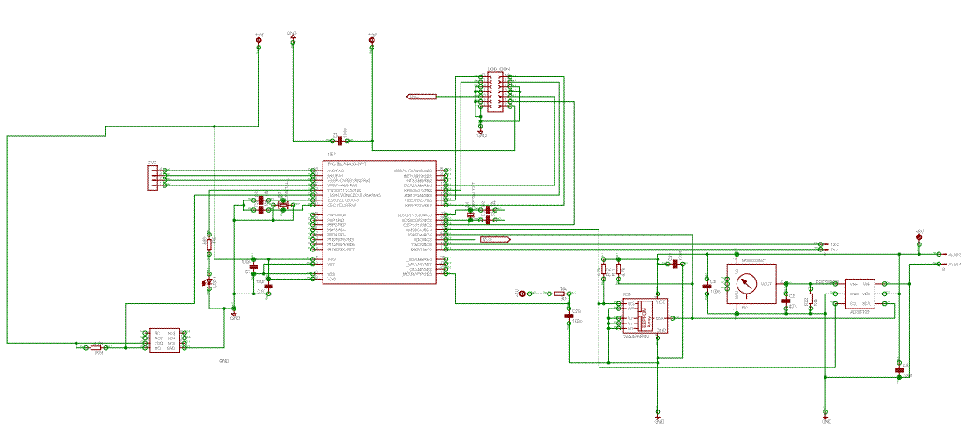Select the small 8-pin IC with NC1 pins
The height and width of the screenshot is (443, 980).
click(163, 340)
